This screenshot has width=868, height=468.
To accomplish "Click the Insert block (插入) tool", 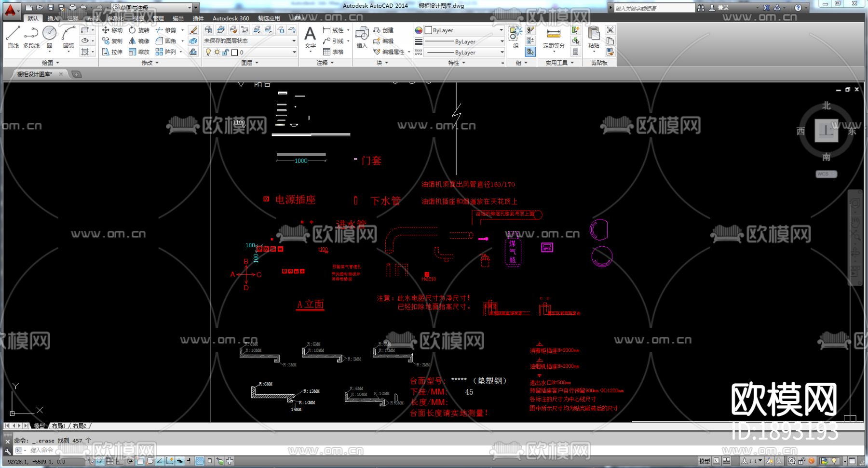I will coord(362,37).
